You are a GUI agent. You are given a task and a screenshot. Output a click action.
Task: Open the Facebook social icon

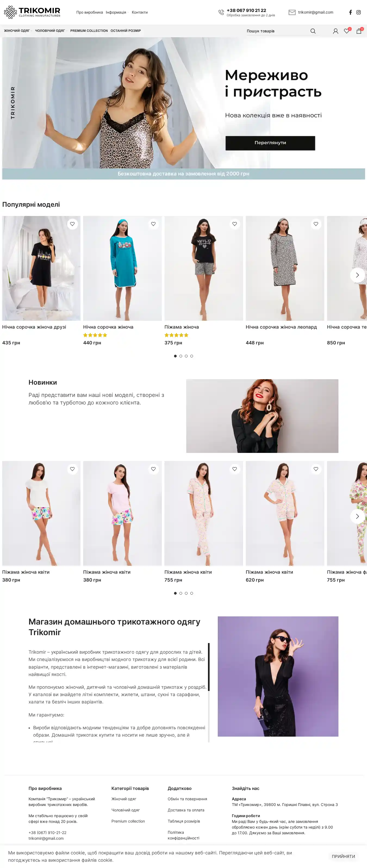tap(350, 13)
